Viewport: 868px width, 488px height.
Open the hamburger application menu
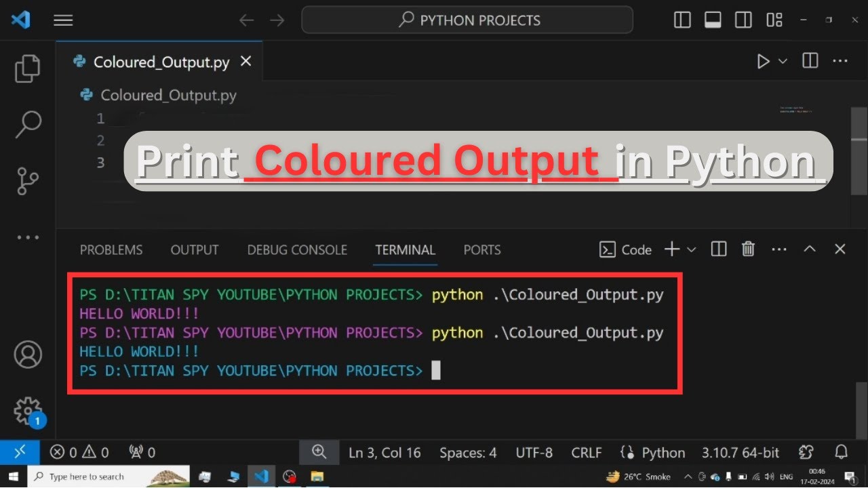pyautogui.click(x=63, y=20)
